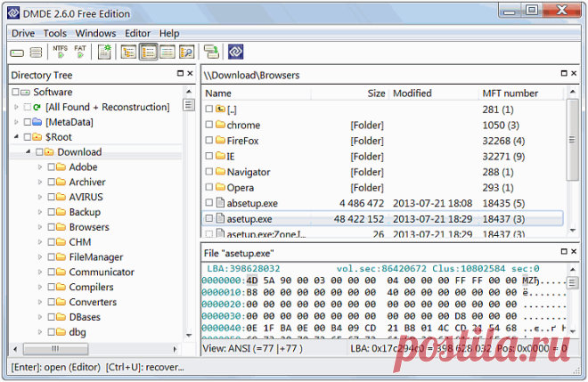
Task: Check the asetup.exe file checkbox
Action: [x=209, y=218]
